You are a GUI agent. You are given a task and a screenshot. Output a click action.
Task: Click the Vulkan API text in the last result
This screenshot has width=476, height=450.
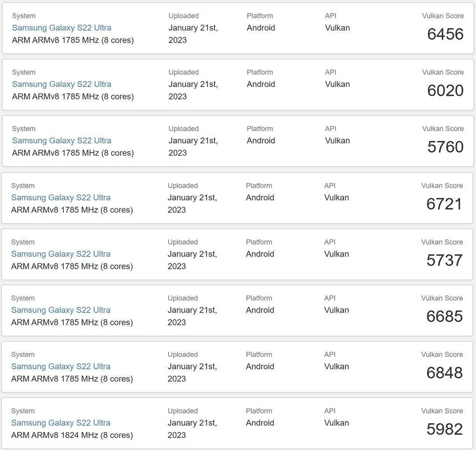tap(337, 423)
